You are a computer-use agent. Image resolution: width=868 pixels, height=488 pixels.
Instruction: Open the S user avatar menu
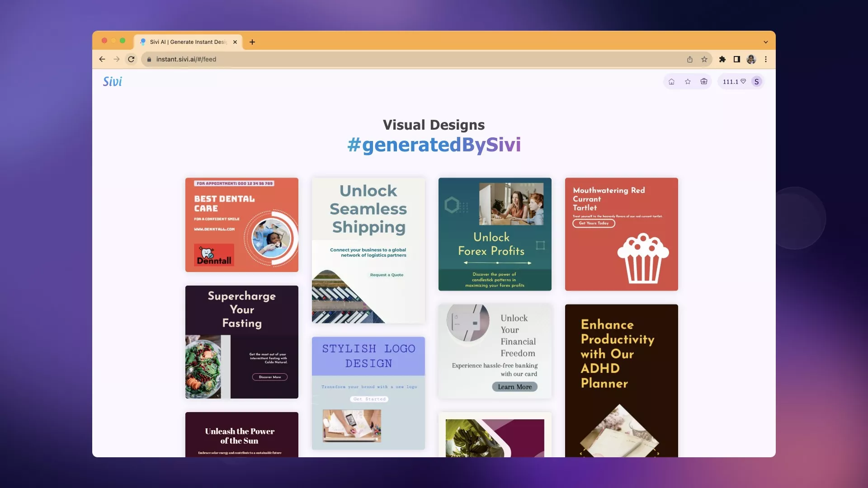tap(756, 82)
